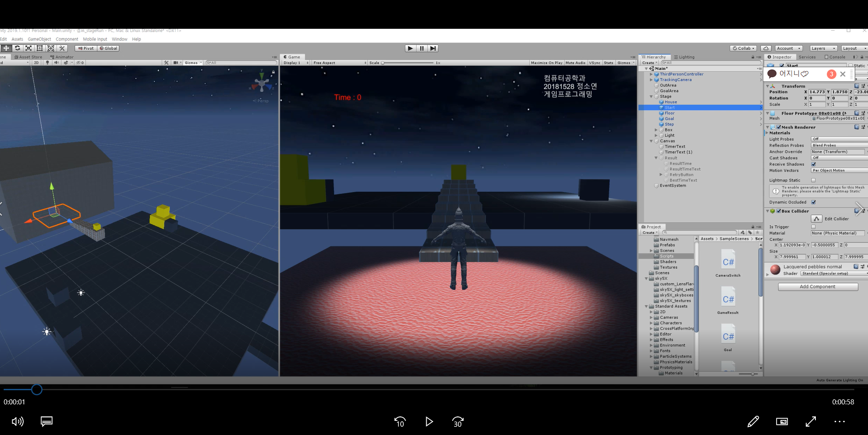Collapse the Stage object in the Hierarchy
This screenshot has width=868, height=435.
(652, 96)
